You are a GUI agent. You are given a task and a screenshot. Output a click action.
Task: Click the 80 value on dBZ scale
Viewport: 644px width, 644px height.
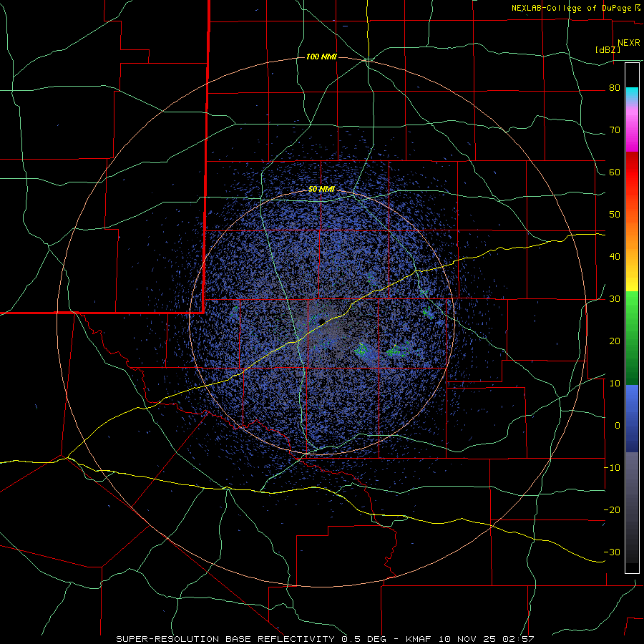615,88
